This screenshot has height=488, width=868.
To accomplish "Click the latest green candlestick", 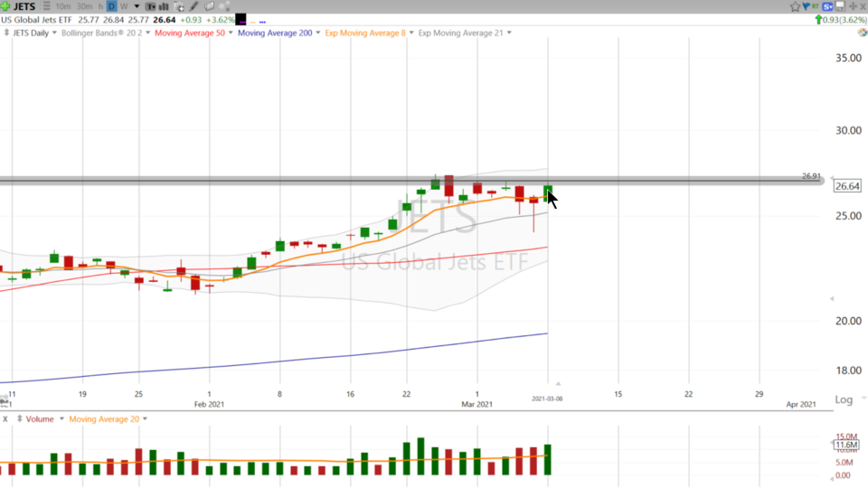I will [548, 192].
